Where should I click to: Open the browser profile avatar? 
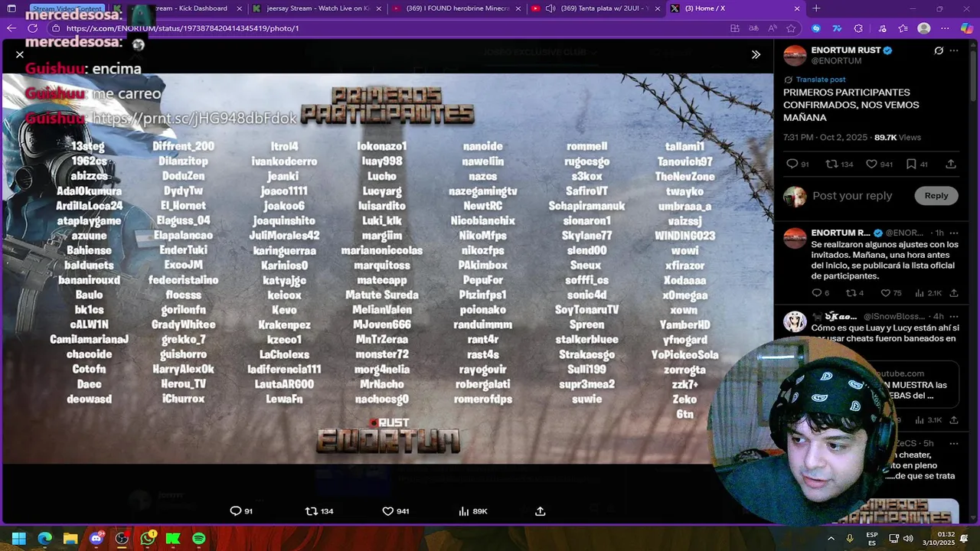pyautogui.click(x=924, y=28)
